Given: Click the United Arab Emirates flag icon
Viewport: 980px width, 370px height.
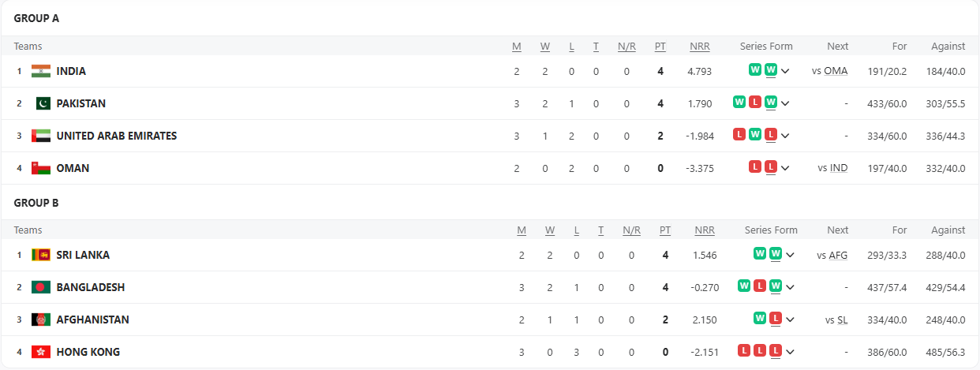Looking at the screenshot, I should 41,136.
